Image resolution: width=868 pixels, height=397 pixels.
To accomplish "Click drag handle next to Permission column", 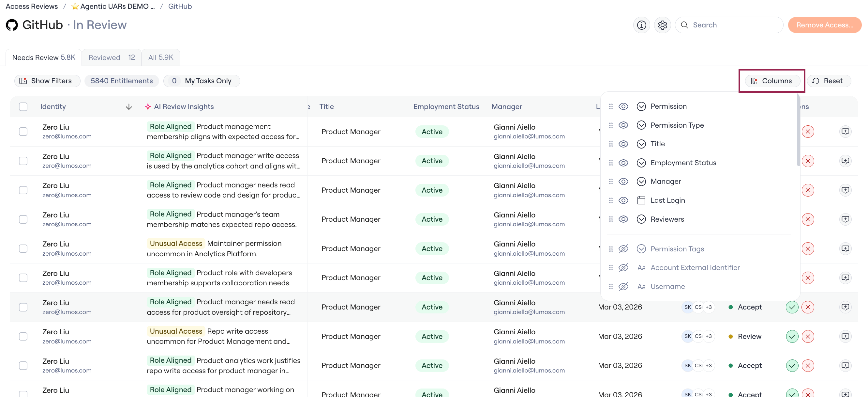I will (x=611, y=106).
